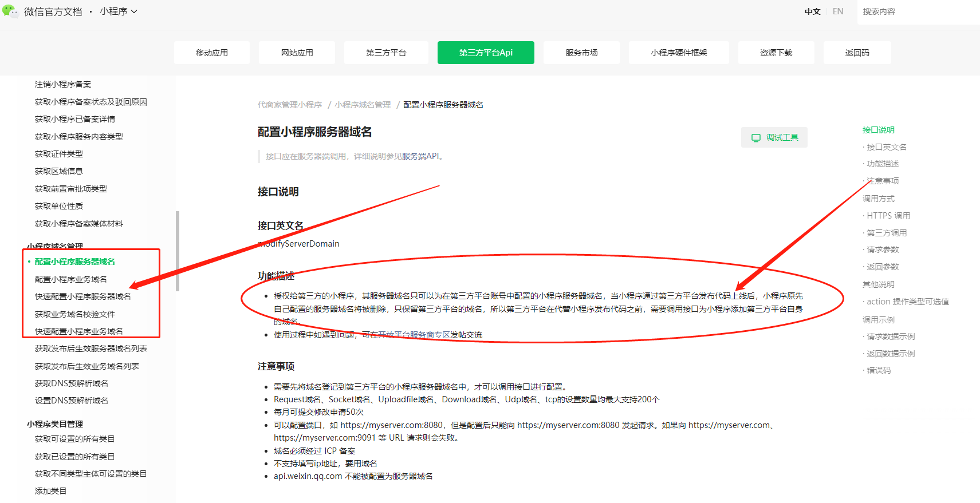Click the left sidebar scrollbar thumb

coord(178,251)
